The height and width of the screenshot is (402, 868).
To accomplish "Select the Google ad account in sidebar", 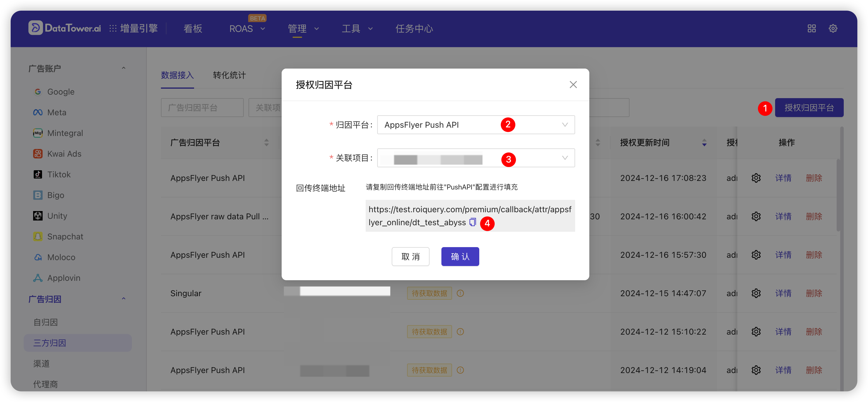I will pos(61,92).
